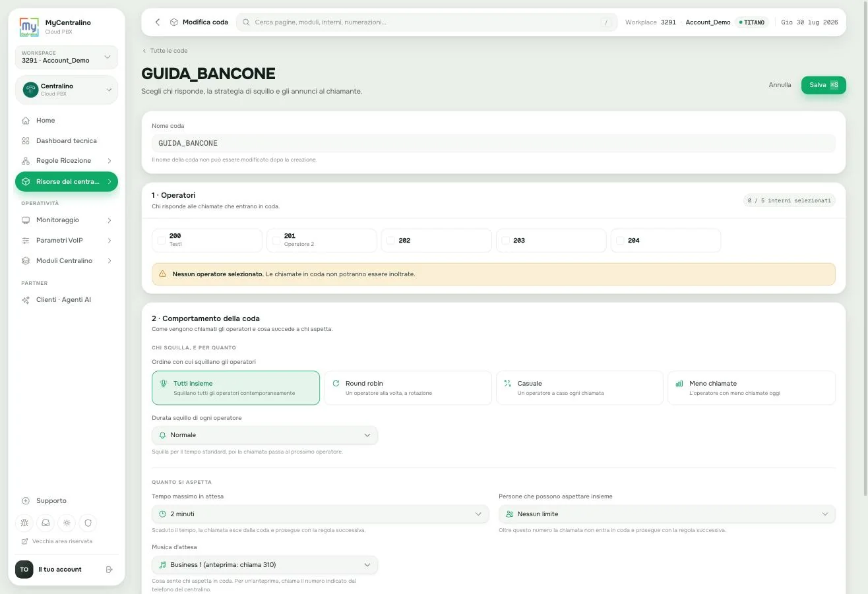Expand the Parametri VoIP chevron
Image resolution: width=868 pixels, height=594 pixels.
point(109,241)
